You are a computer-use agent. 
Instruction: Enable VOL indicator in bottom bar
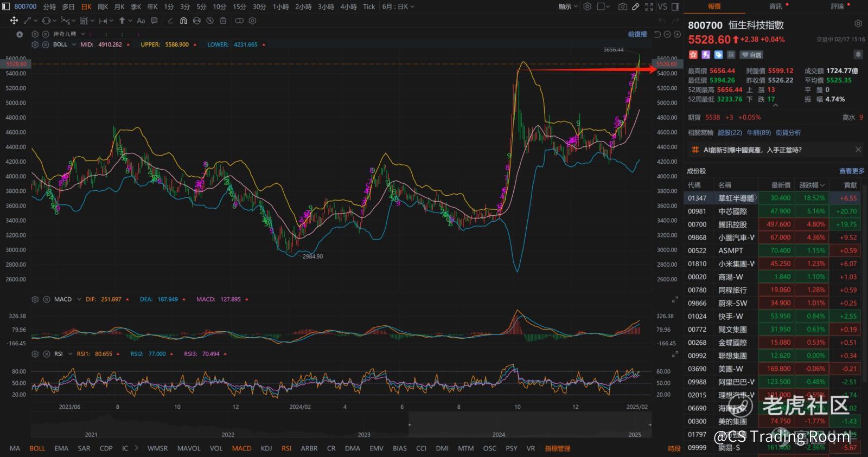[216, 448]
